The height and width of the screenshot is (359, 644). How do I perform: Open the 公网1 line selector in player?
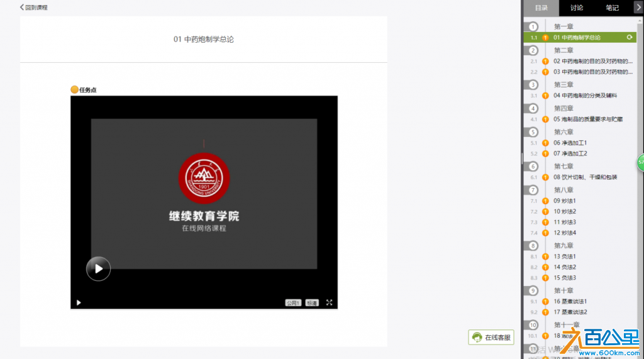[x=293, y=302]
